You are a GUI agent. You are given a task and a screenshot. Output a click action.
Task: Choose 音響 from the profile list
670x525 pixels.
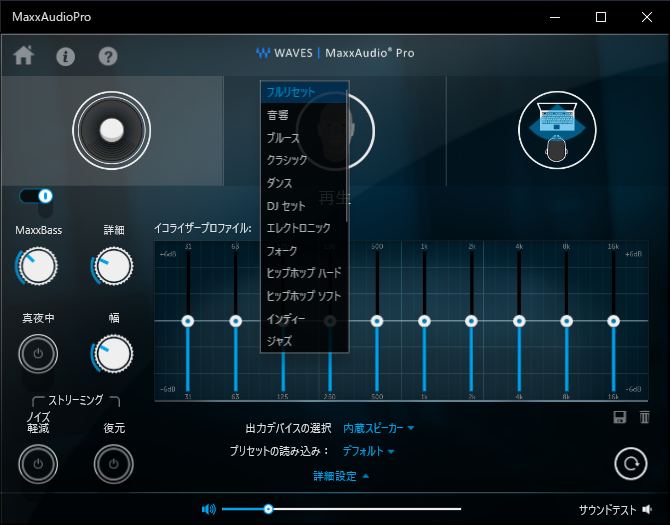coord(303,115)
